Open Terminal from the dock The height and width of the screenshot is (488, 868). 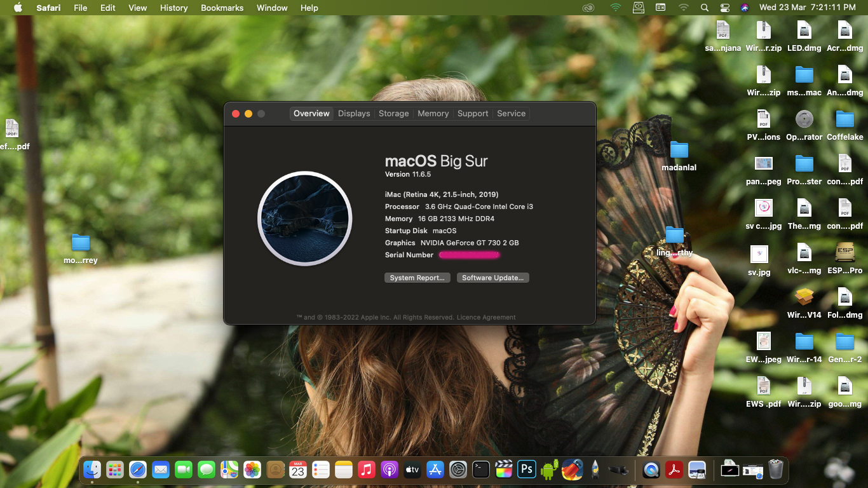(481, 470)
